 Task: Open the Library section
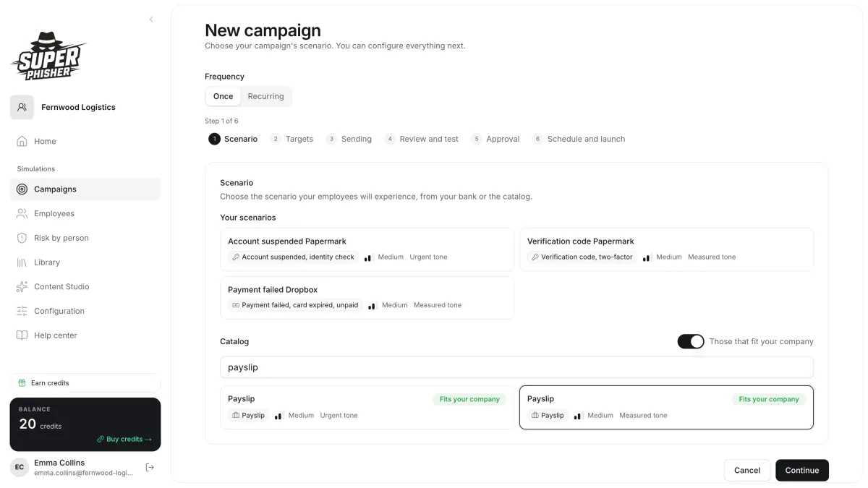pos(85,262)
